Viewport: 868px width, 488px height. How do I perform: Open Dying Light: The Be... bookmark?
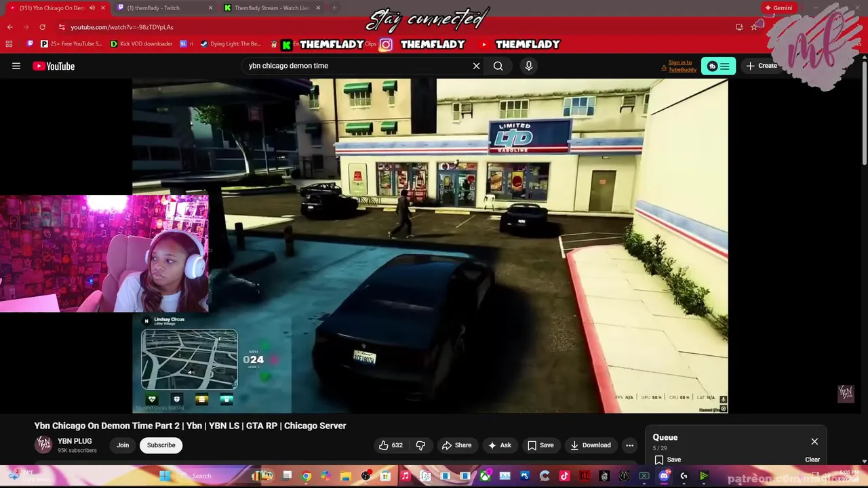[231, 44]
